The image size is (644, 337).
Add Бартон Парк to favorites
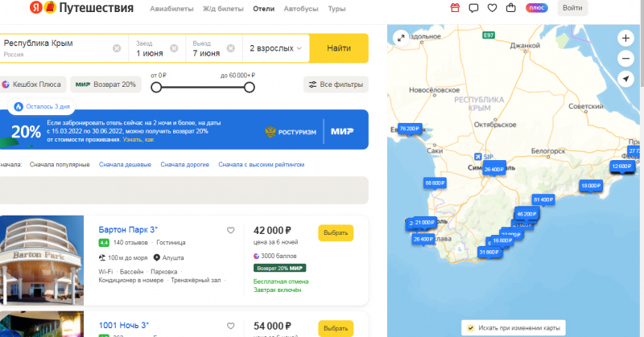pyautogui.click(x=231, y=230)
